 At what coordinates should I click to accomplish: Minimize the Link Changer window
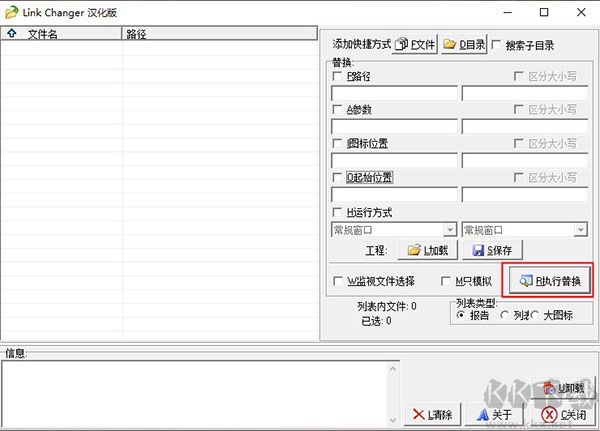(x=508, y=12)
